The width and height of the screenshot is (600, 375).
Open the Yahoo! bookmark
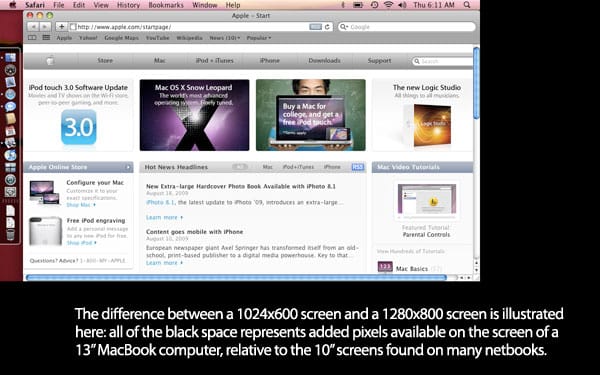coord(88,38)
